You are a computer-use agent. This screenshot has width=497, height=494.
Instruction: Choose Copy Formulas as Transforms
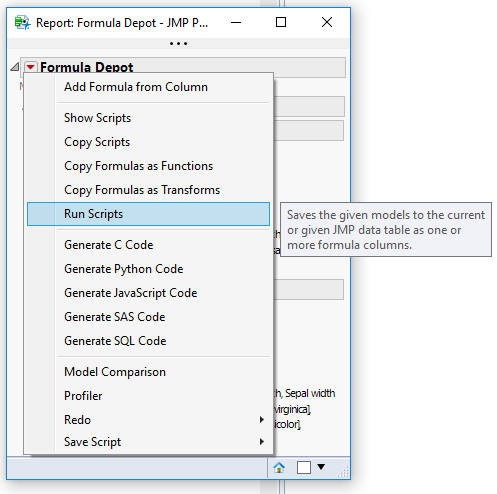click(x=148, y=190)
